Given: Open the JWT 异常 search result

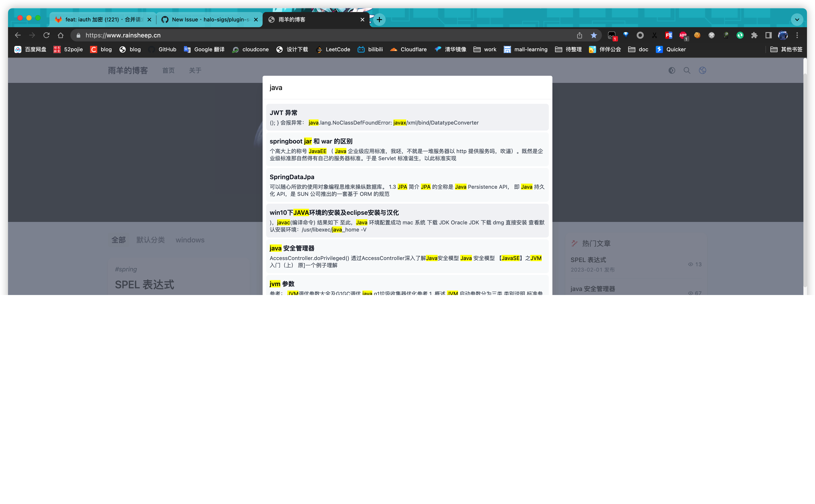Looking at the screenshot, I should [x=407, y=117].
